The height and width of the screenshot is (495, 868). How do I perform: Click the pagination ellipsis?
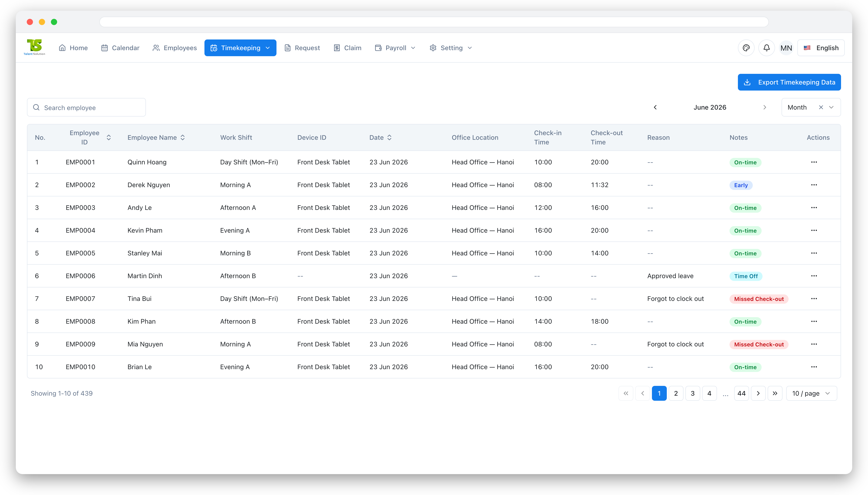pyautogui.click(x=726, y=394)
